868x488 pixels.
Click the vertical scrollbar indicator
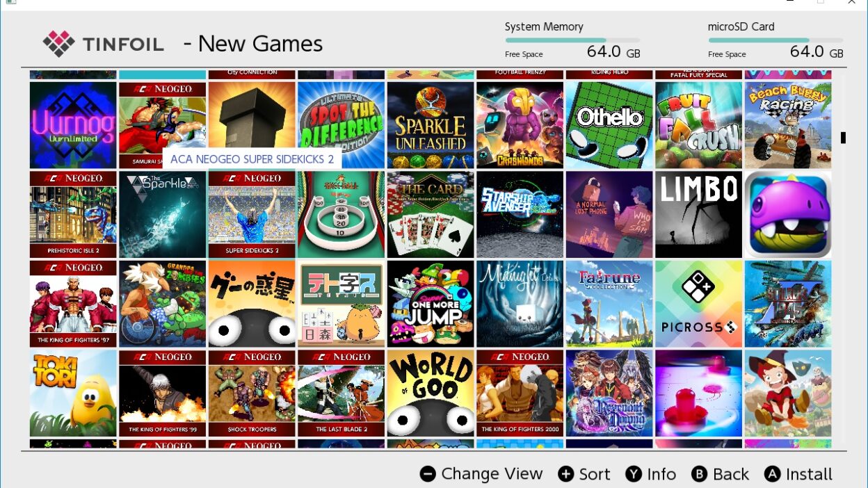[843, 138]
